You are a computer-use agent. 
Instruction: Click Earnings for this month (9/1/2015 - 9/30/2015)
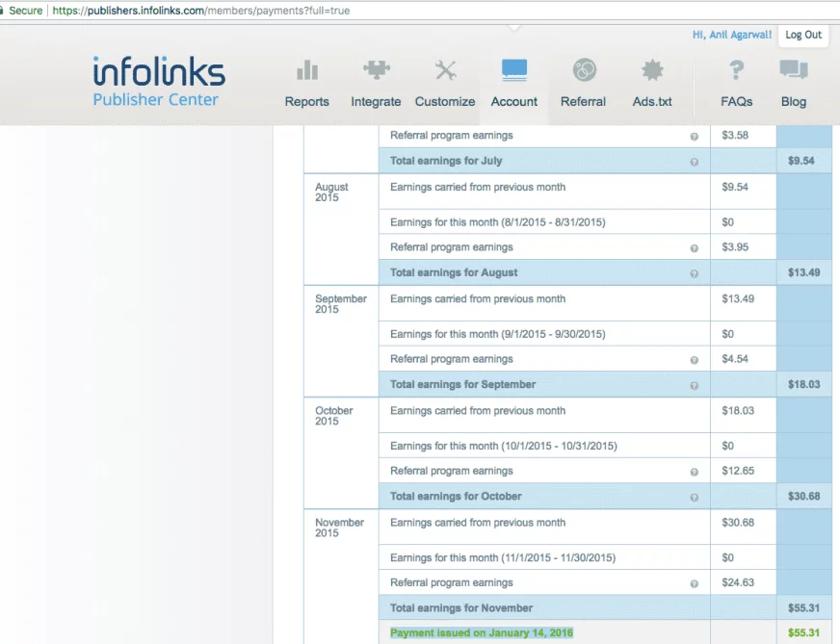[498, 334]
